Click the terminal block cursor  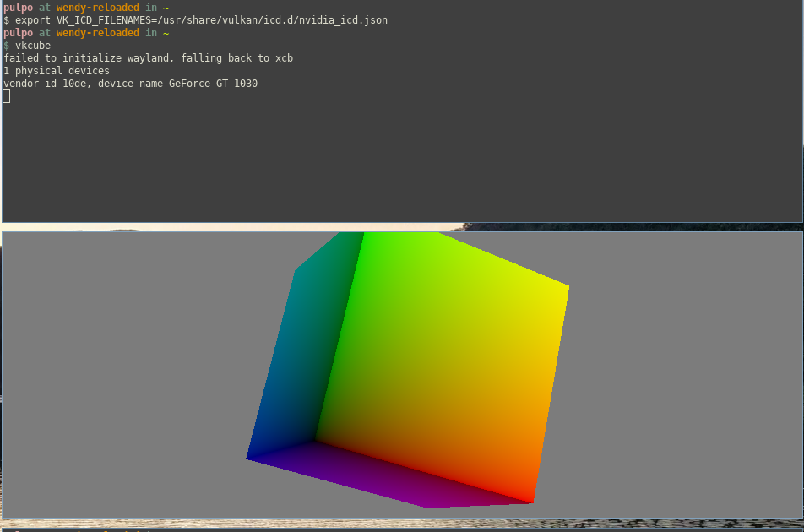pos(7,96)
